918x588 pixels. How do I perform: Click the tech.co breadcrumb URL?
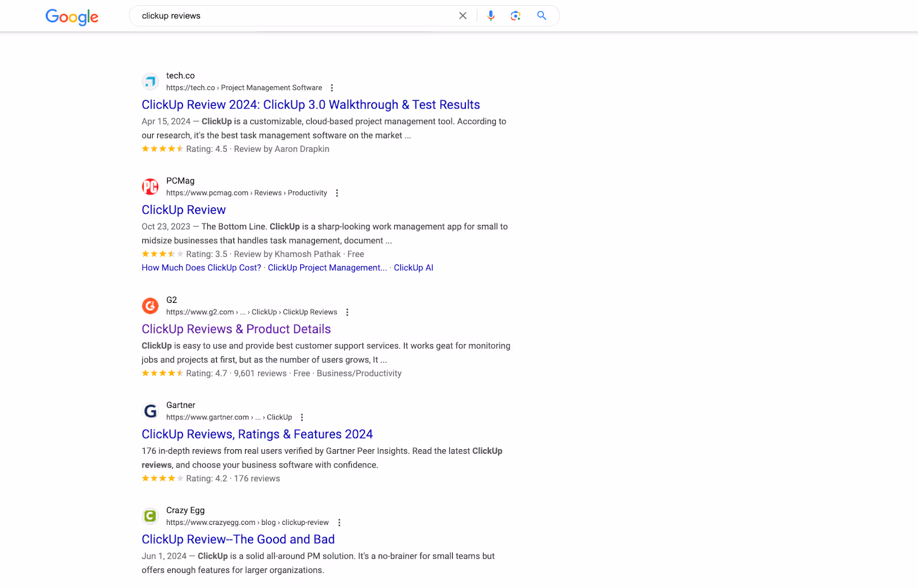[x=244, y=88]
